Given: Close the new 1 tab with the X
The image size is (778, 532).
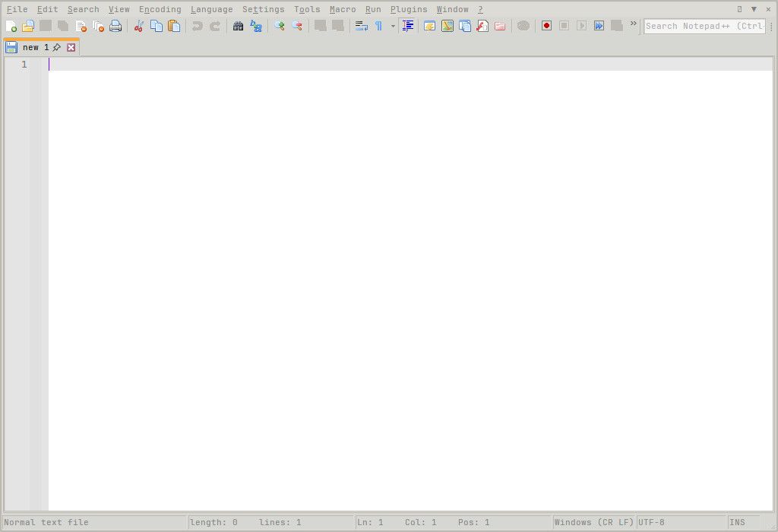Looking at the screenshot, I should [71, 48].
